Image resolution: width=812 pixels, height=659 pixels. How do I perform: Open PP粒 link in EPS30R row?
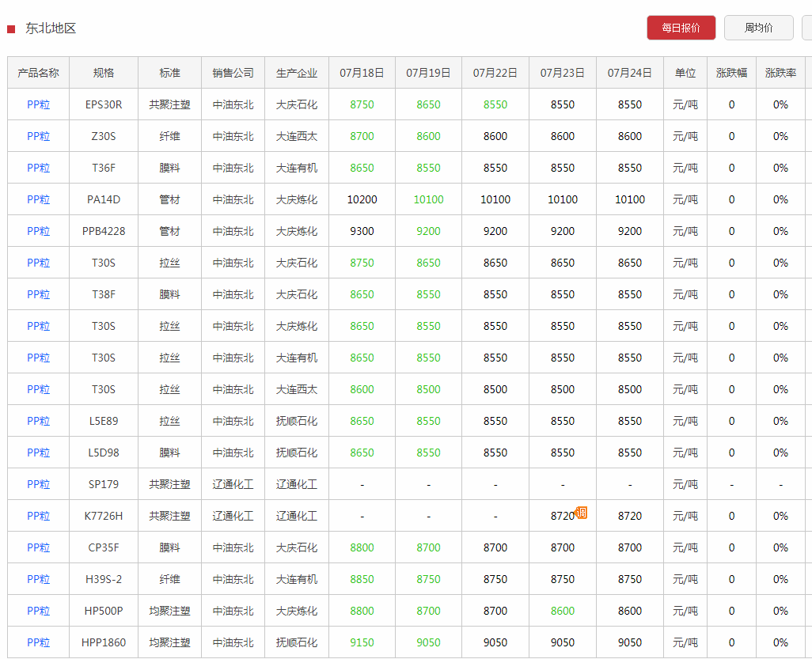pyautogui.click(x=38, y=104)
